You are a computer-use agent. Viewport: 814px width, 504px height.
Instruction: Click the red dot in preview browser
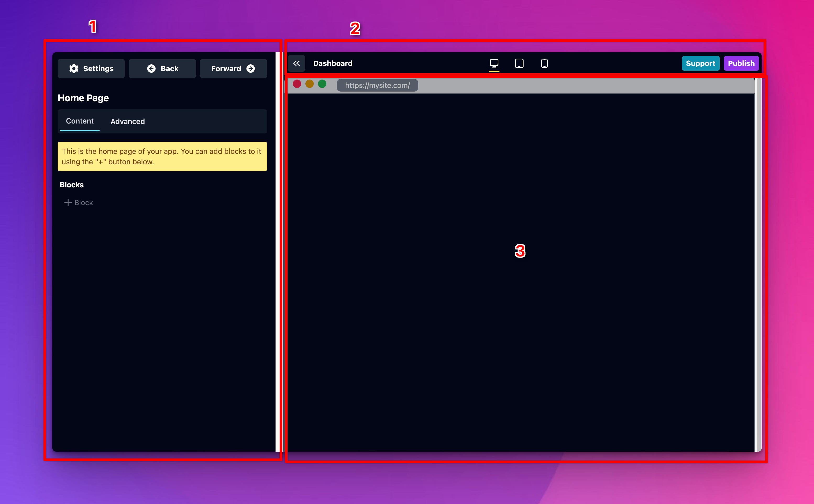click(x=297, y=84)
